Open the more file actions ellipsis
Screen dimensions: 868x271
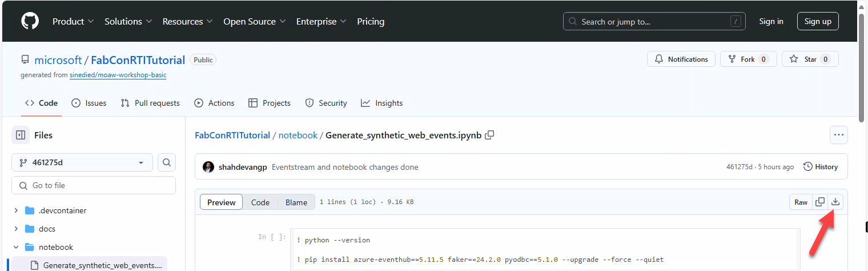coord(838,135)
